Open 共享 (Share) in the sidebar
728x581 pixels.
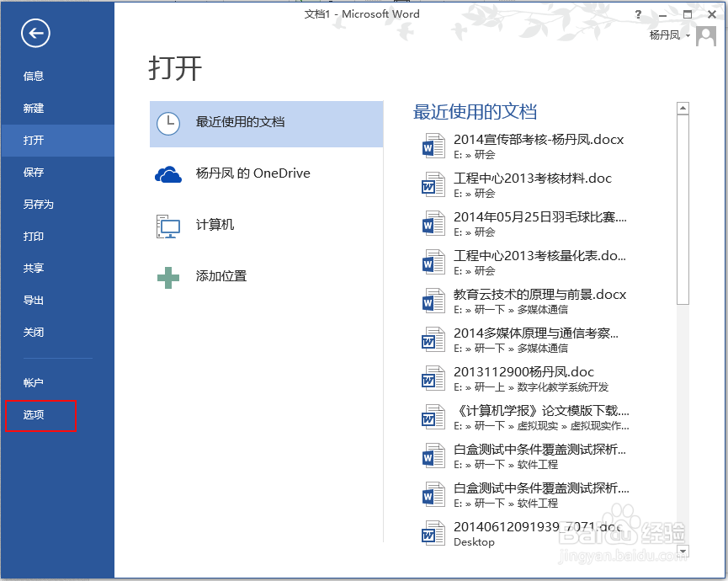coord(57,268)
